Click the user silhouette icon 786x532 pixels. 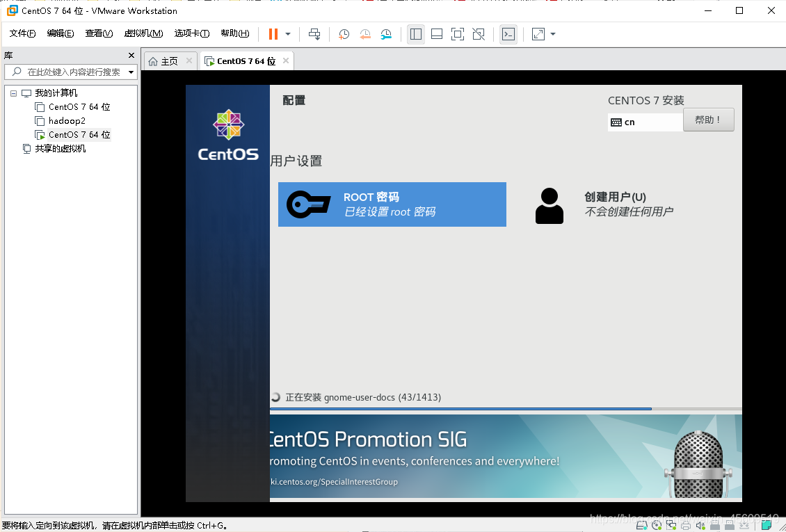pyautogui.click(x=550, y=205)
